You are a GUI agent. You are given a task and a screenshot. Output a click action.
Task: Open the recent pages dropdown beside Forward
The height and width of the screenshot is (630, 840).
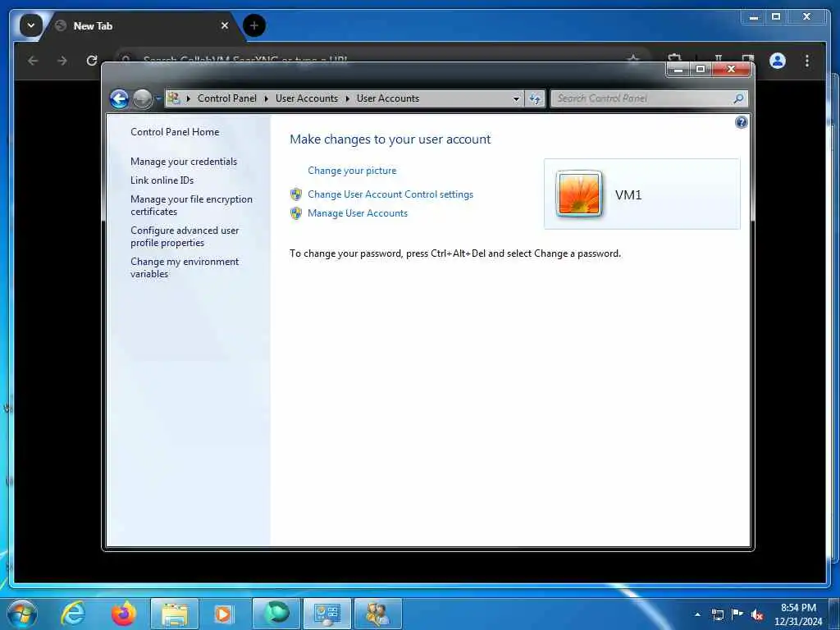158,98
